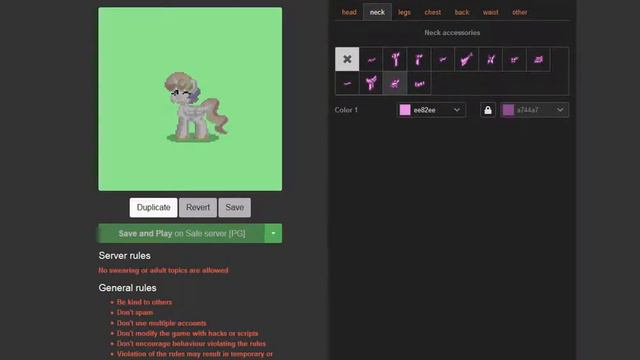640x360 pixels.
Task: Open the legs tab
Action: [404, 12]
